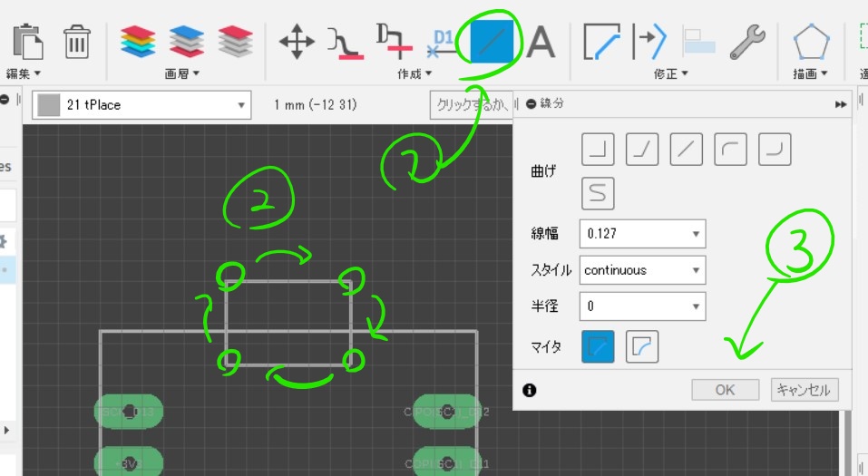Select the right-angle bend style
Viewport: 868px width, 476px height.
coord(598,150)
